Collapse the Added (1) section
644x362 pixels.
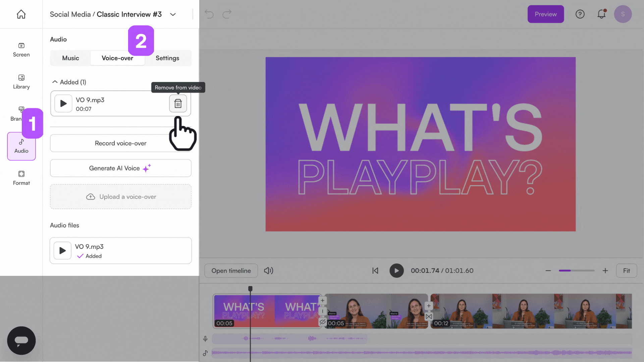click(x=55, y=82)
